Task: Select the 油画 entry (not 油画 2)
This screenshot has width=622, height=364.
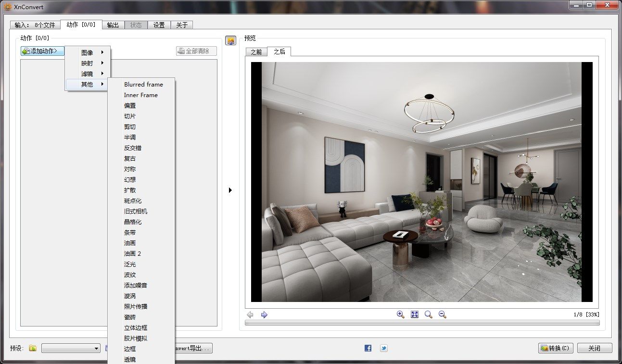Action: click(x=130, y=243)
